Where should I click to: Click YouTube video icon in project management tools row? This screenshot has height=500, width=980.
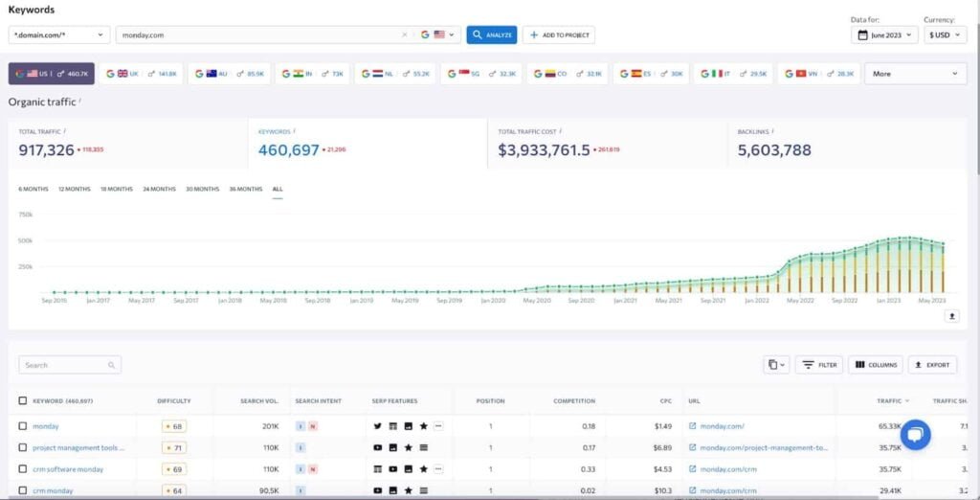pyautogui.click(x=377, y=447)
